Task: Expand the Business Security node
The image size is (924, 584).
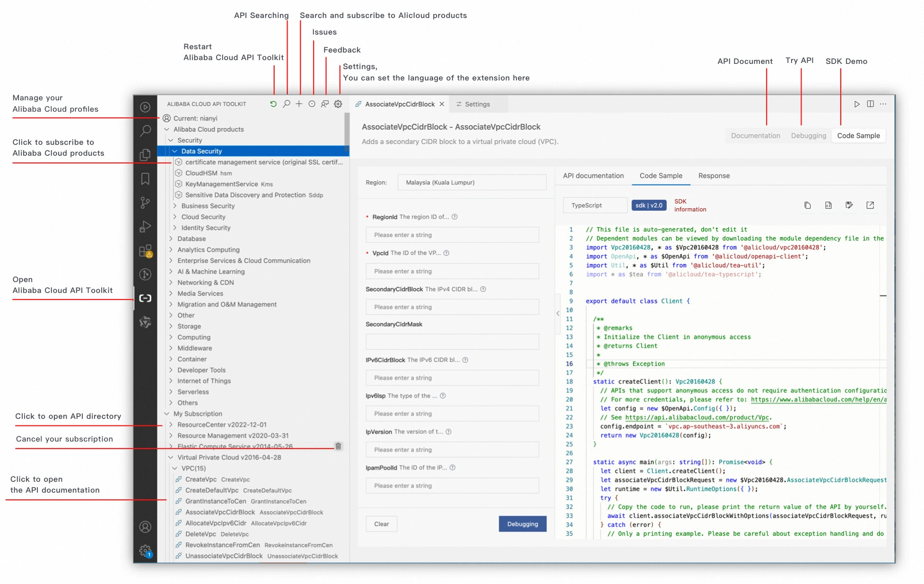Action: coord(175,206)
